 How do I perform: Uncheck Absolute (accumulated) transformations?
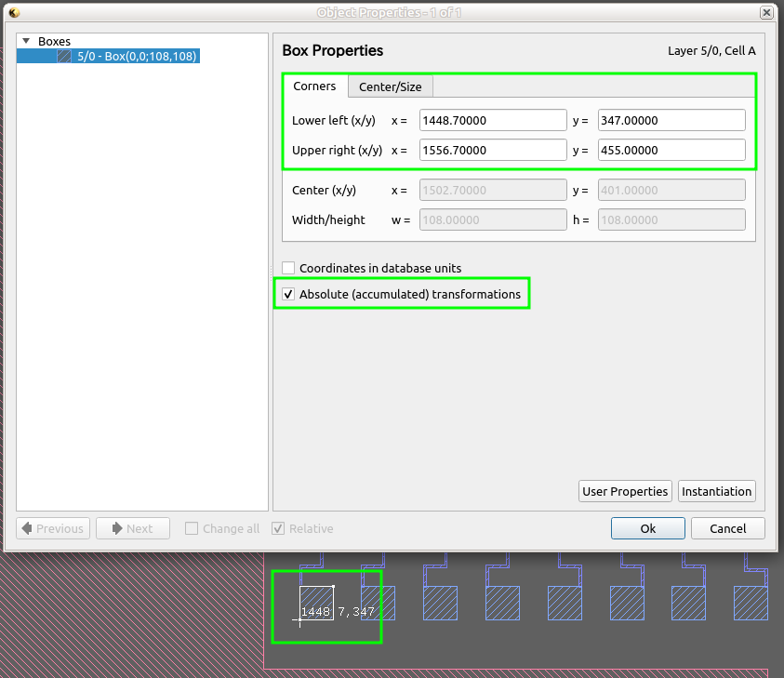tap(288, 295)
